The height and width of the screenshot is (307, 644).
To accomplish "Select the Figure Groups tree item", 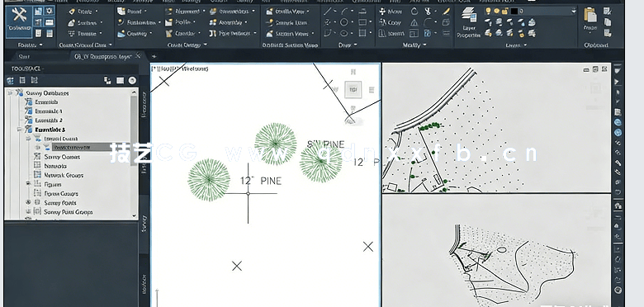I will click(61, 193).
